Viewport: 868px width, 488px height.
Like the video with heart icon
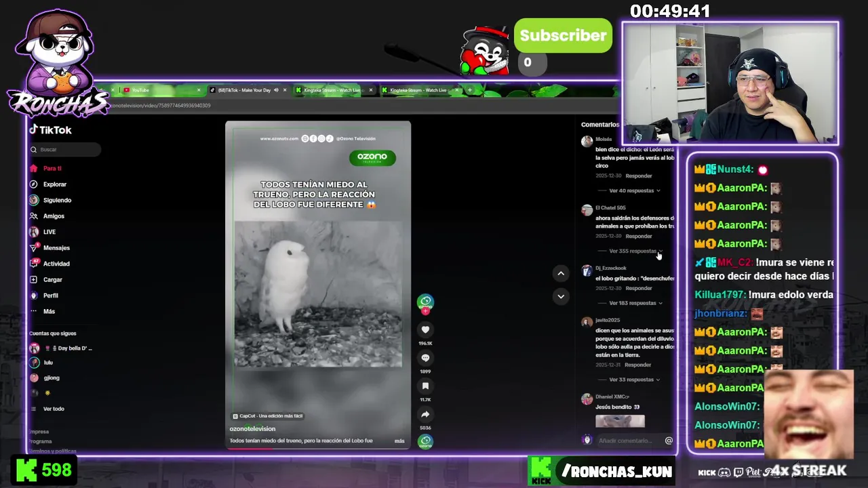(425, 329)
